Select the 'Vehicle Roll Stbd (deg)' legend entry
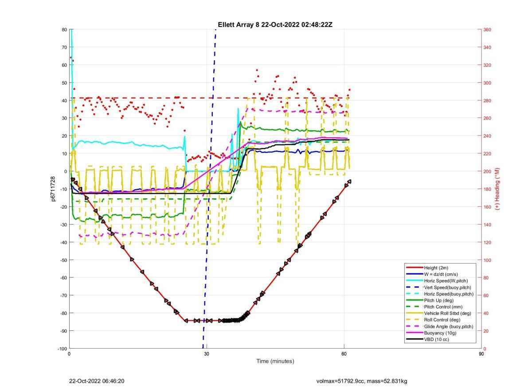This screenshot has height=392, width=532. [448, 313]
